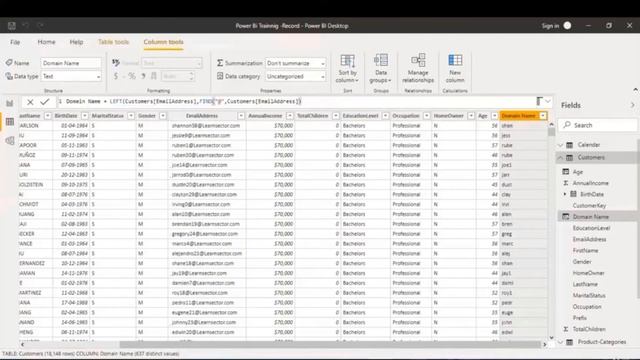
Task: Click the EducationLevel column header
Action: pos(361,116)
